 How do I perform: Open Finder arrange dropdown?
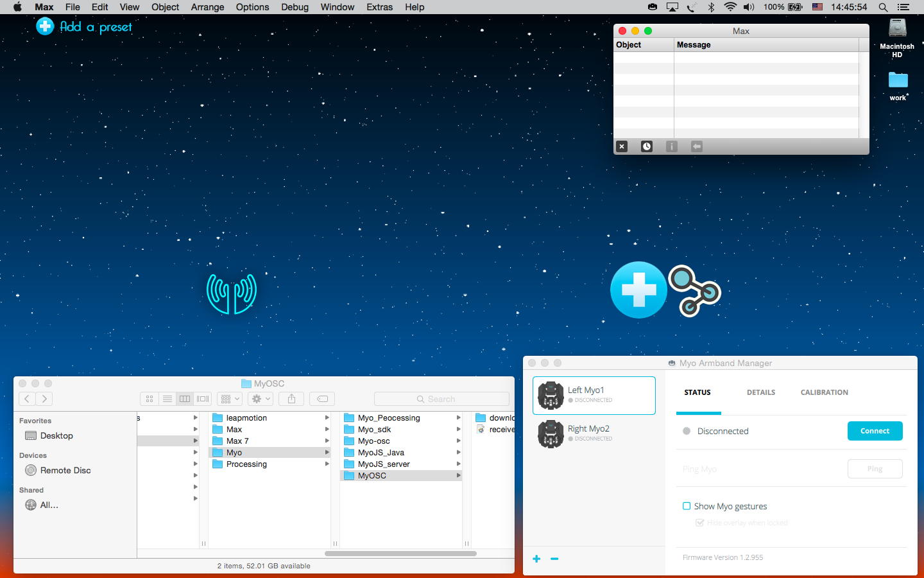point(229,399)
